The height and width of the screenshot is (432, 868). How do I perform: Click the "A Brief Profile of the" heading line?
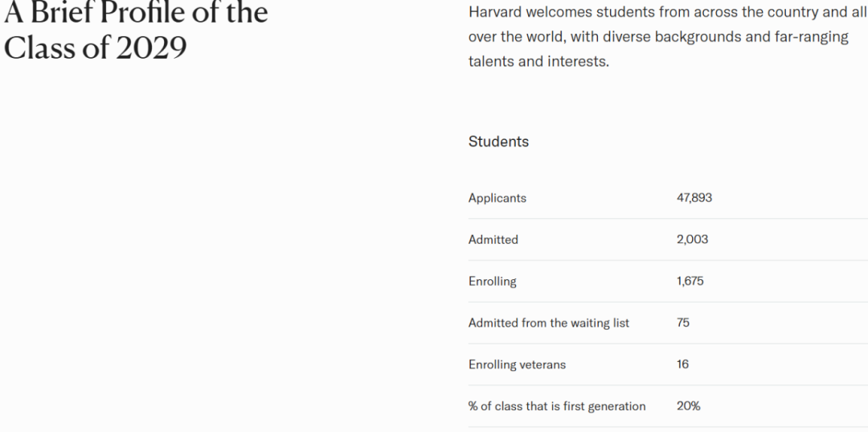pos(136,14)
